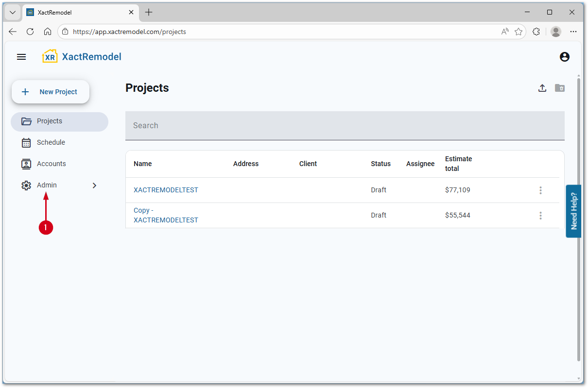
Task: Click browser extensions puzzle icon
Action: [x=536, y=32]
